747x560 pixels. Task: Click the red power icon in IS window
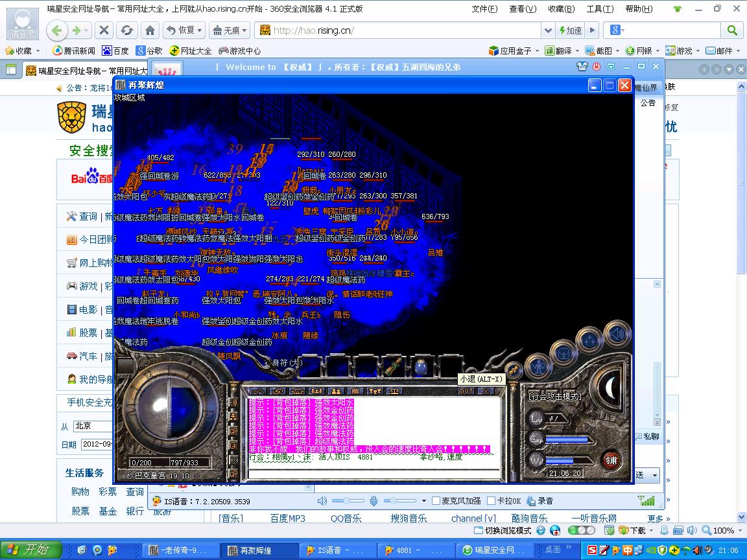[x=596, y=67]
